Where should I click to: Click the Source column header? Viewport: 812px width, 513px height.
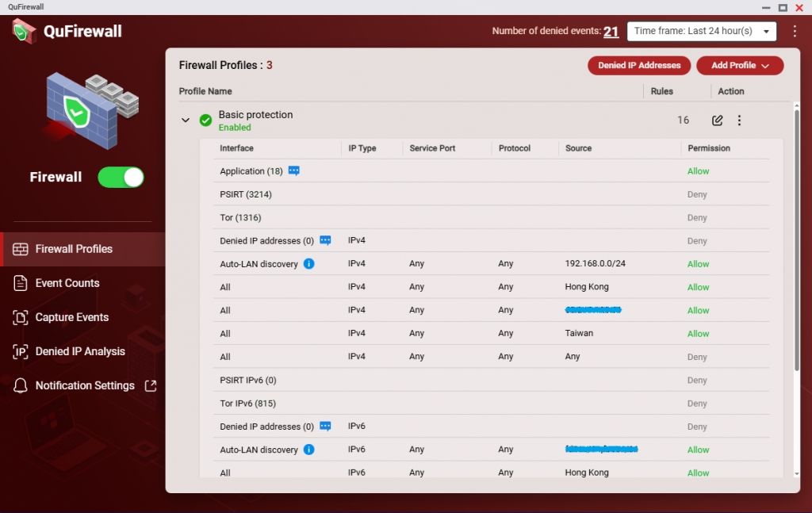coord(578,148)
